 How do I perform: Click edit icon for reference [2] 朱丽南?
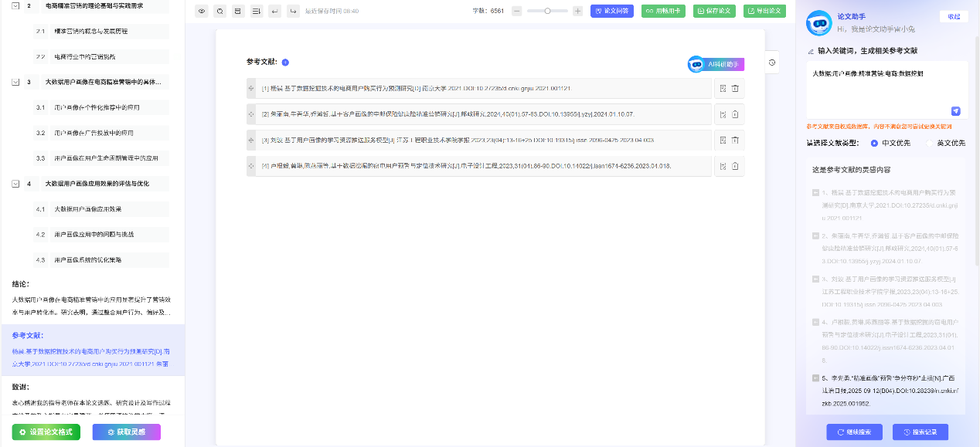click(723, 114)
